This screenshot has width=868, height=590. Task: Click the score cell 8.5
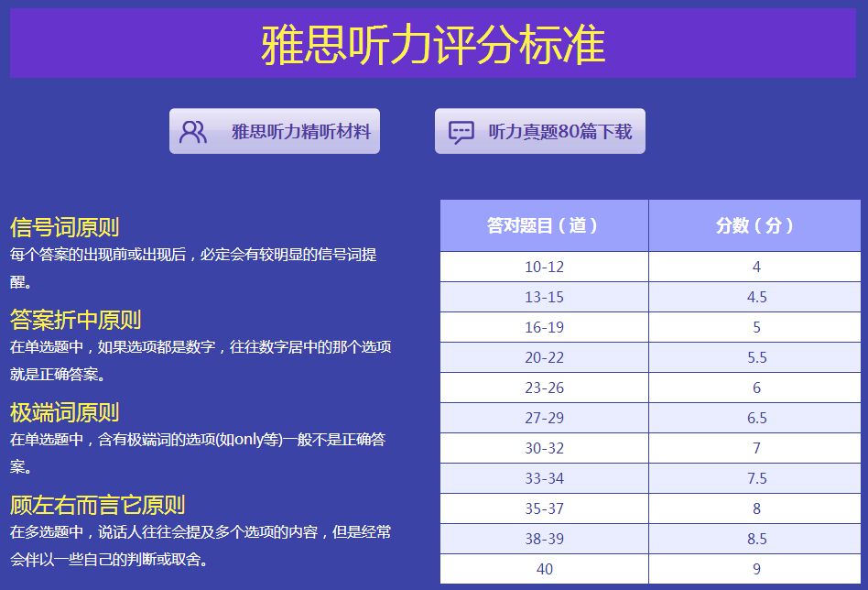pyautogui.click(x=754, y=539)
